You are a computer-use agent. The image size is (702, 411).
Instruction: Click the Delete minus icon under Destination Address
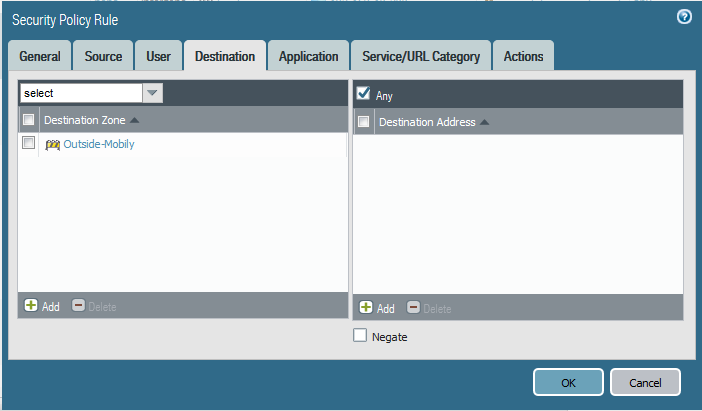[x=413, y=308]
